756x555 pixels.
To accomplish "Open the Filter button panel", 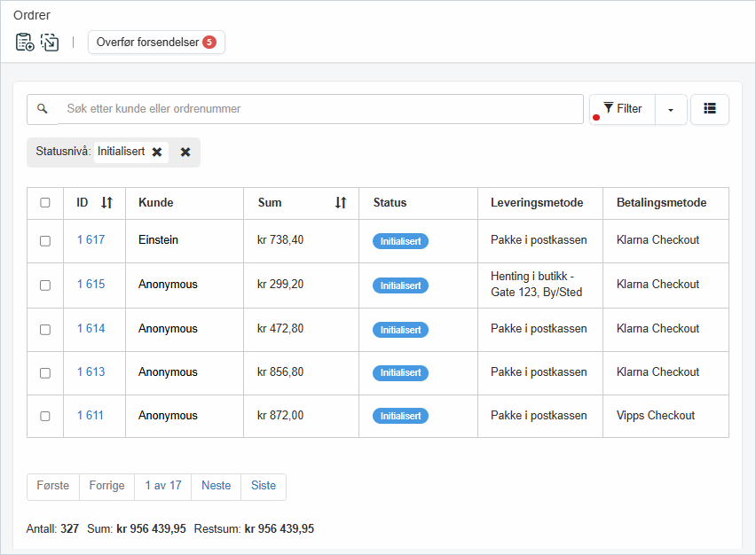I will click(x=623, y=109).
